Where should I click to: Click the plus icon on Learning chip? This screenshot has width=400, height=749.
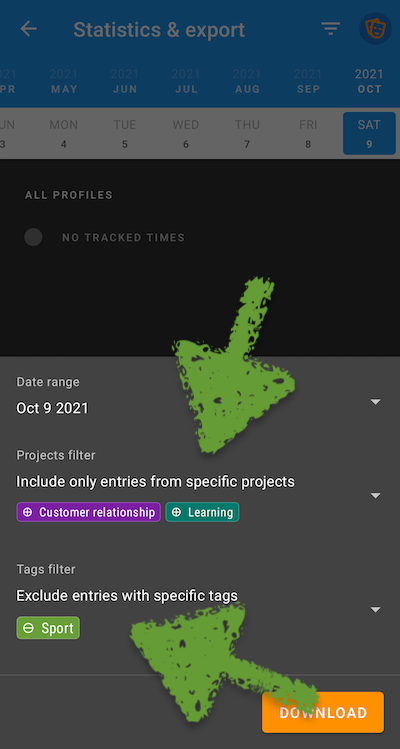click(176, 512)
